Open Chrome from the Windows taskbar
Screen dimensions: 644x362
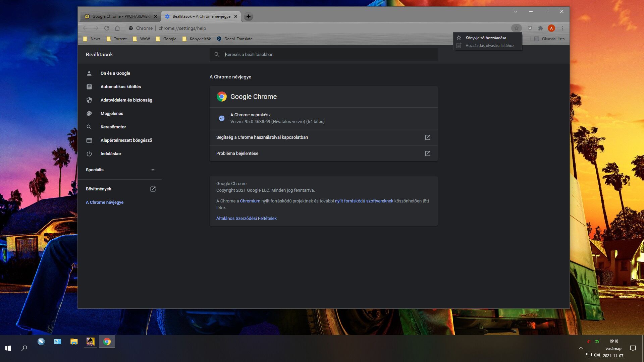107,342
